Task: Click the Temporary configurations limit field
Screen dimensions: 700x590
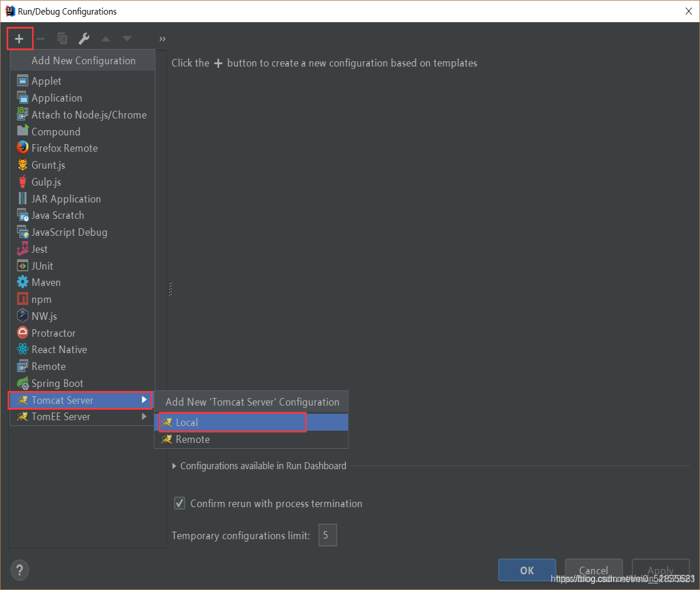Action: 328,535
